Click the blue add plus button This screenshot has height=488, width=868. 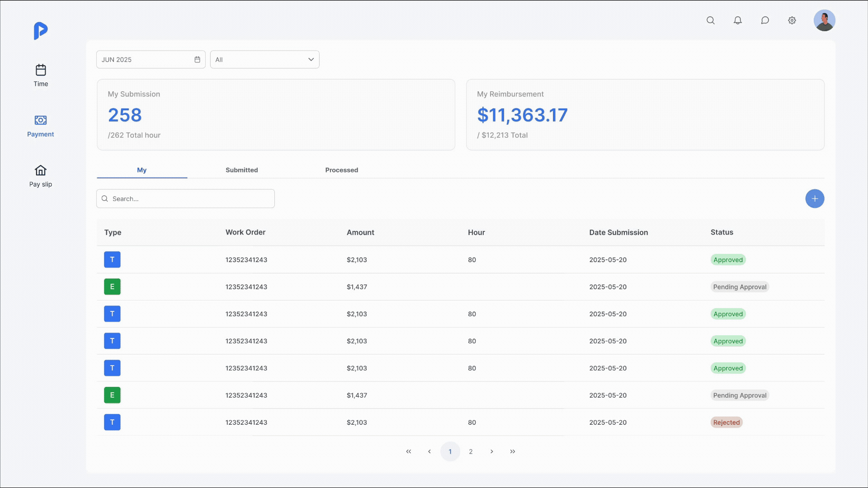(815, 199)
